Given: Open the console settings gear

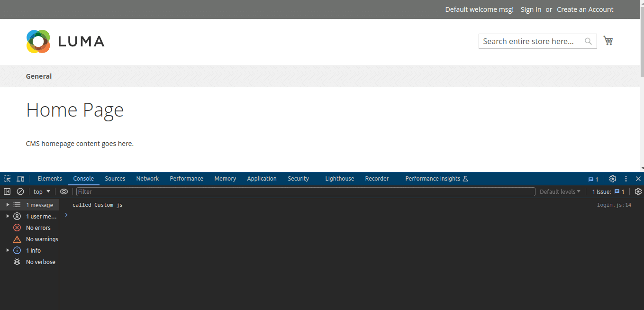Looking at the screenshot, I should [x=638, y=191].
